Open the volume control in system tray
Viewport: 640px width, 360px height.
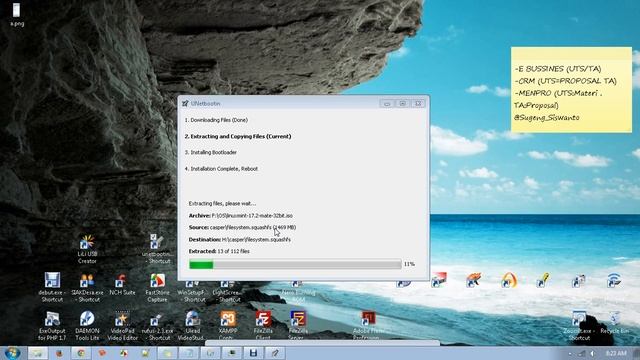pyautogui.click(x=592, y=353)
